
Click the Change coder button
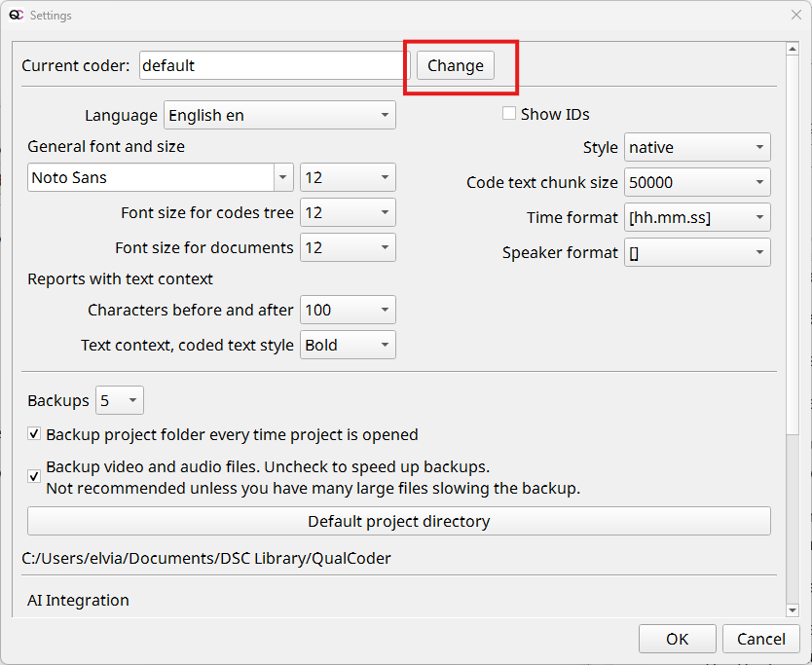click(455, 65)
